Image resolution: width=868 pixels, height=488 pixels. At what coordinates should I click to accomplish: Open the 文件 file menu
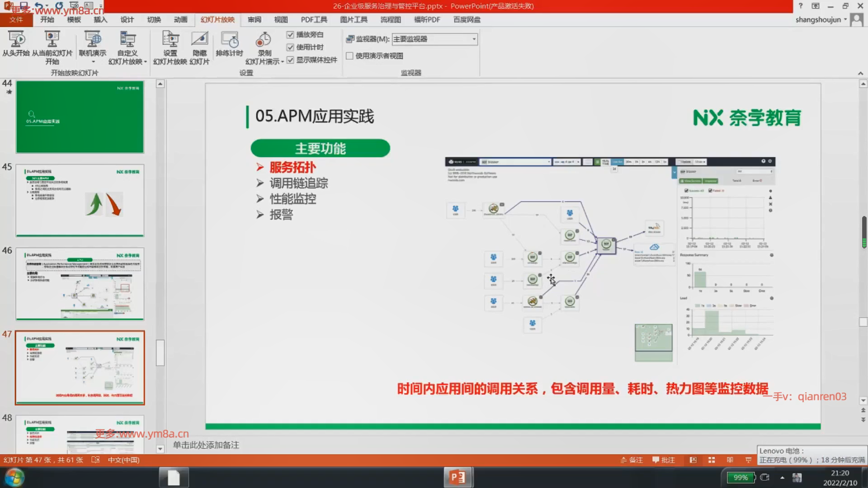16,20
